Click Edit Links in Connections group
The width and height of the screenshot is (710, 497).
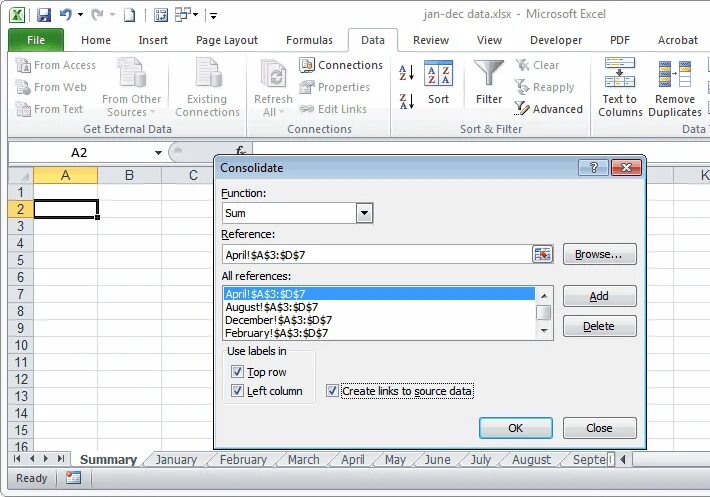[x=333, y=109]
